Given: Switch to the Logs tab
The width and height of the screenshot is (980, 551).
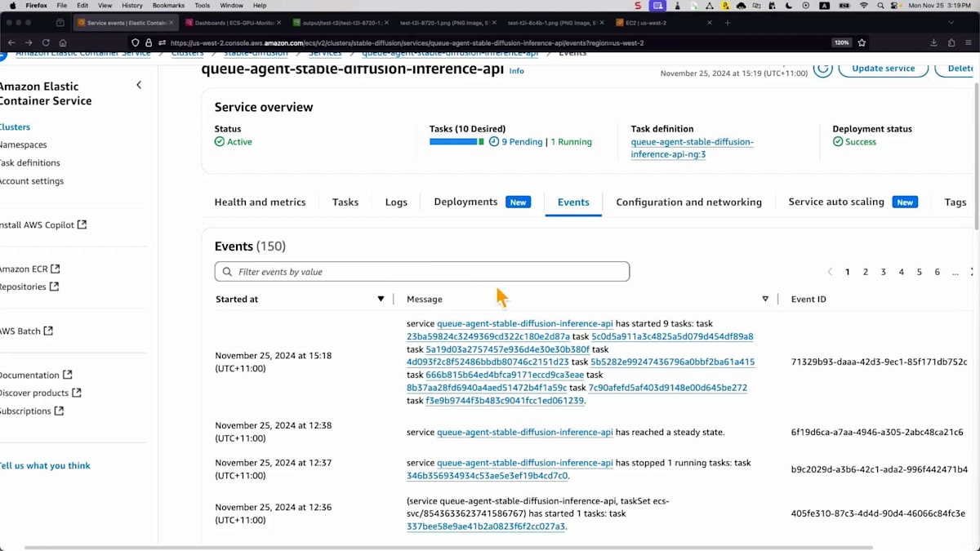Looking at the screenshot, I should (x=396, y=202).
